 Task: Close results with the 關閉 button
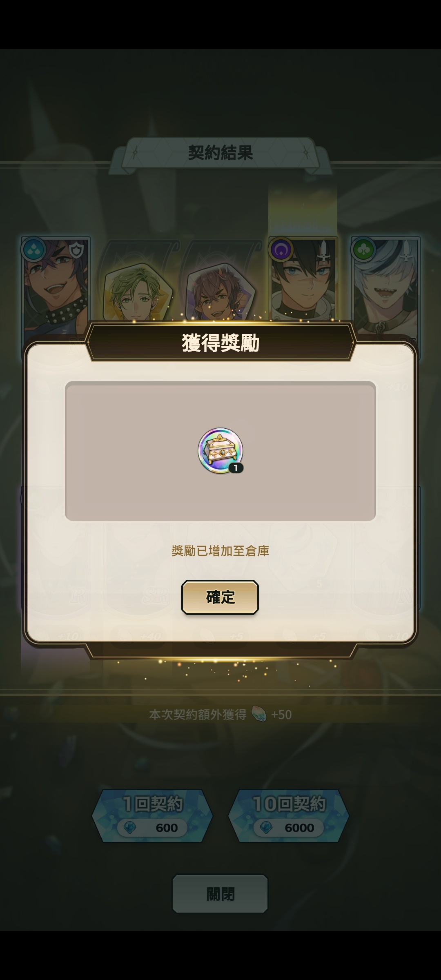pyautogui.click(x=220, y=893)
